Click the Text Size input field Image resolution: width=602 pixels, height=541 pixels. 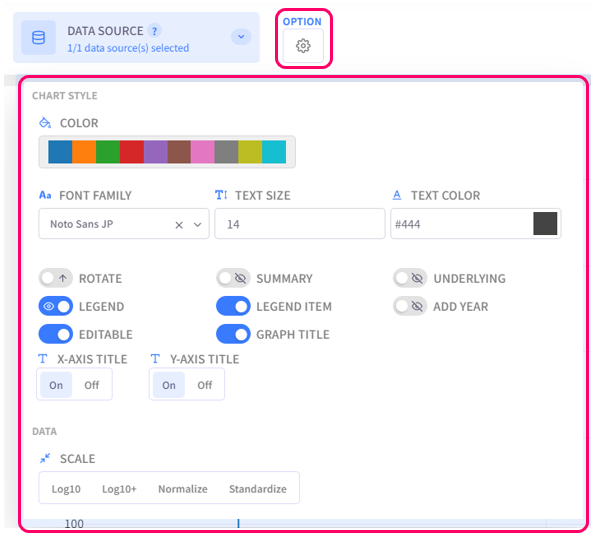(299, 223)
